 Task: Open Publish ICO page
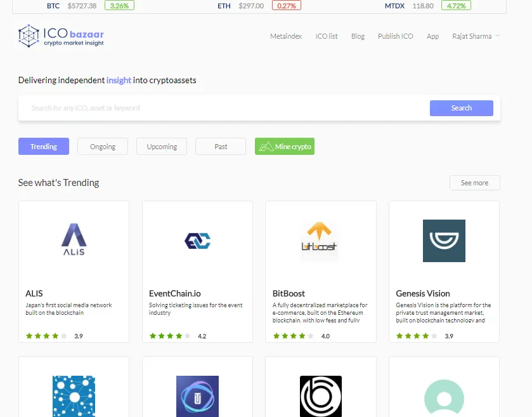point(395,36)
